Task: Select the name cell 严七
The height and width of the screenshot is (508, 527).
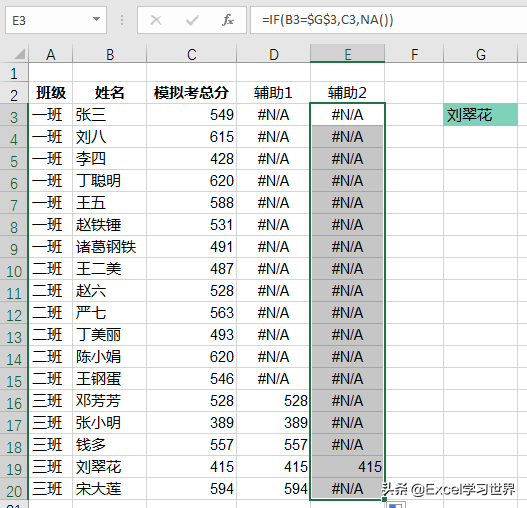Action: point(110,313)
